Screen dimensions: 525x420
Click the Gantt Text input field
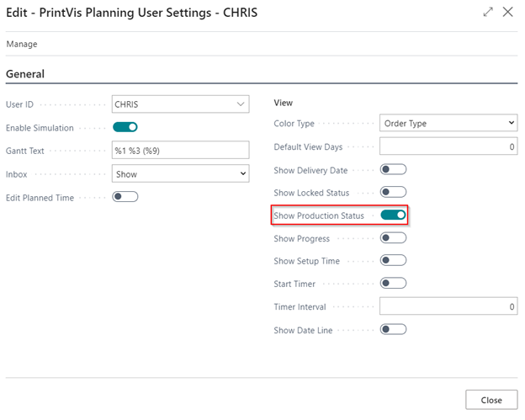pyautogui.click(x=180, y=150)
